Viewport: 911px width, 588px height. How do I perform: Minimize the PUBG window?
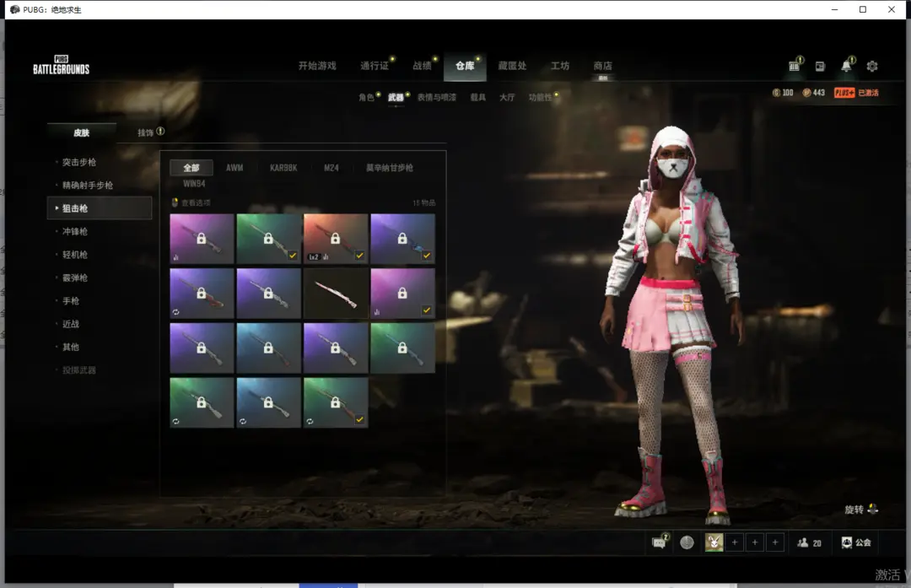[835, 9]
